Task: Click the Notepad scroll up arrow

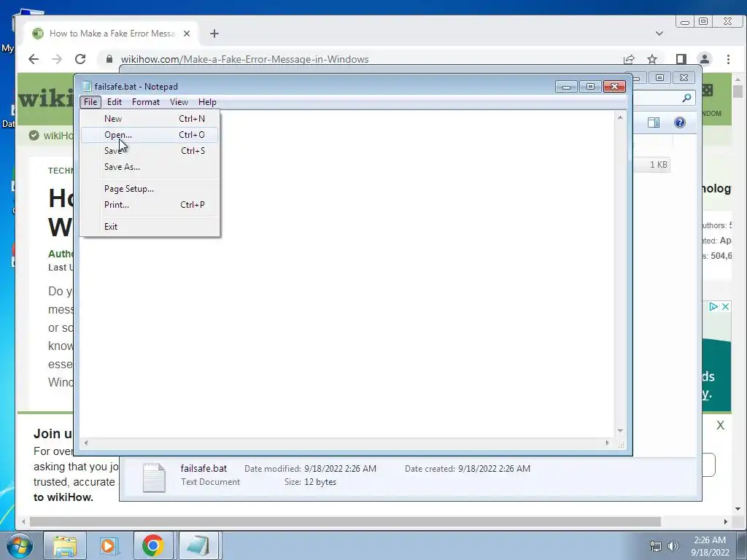Action: tap(620, 117)
